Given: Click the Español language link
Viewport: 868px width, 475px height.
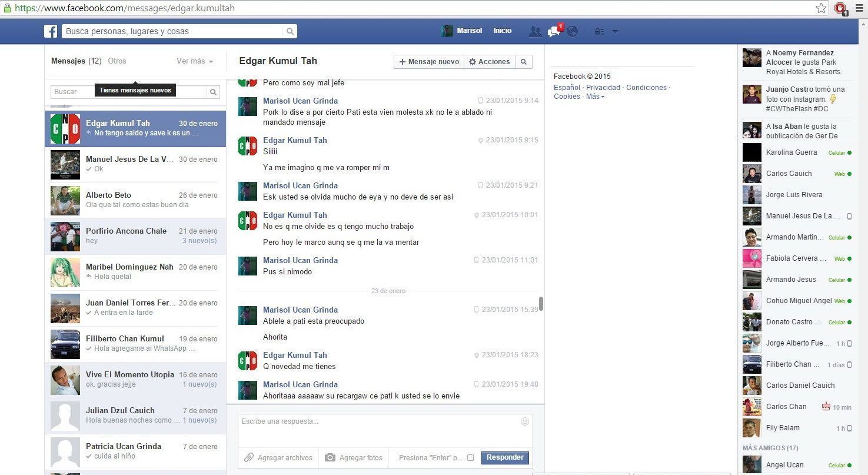Looking at the screenshot, I should [x=567, y=88].
